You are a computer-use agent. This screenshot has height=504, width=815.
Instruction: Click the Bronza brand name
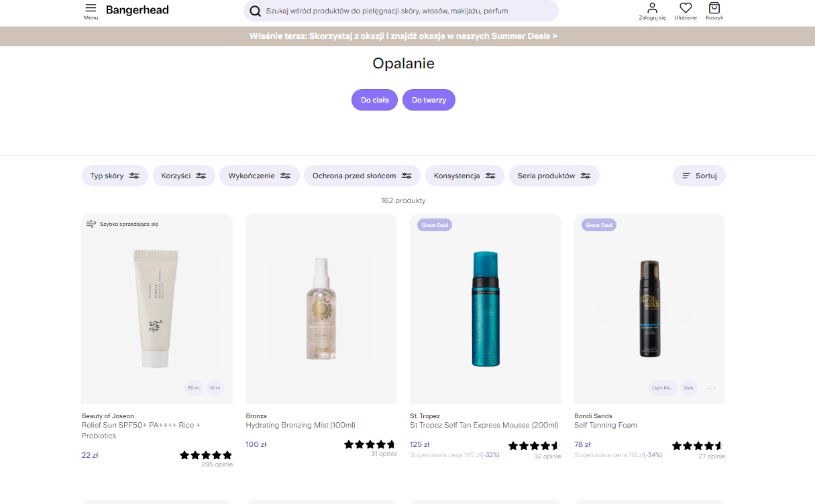tap(256, 416)
